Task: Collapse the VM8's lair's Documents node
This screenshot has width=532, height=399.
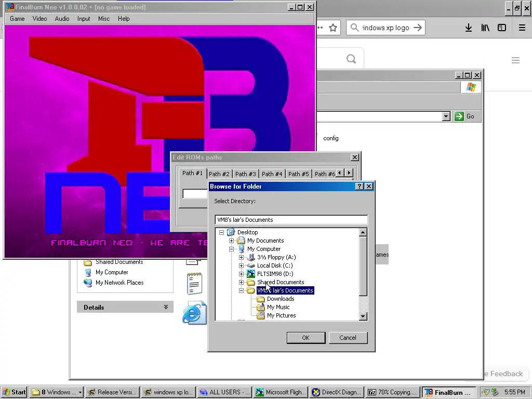Action: tap(241, 290)
